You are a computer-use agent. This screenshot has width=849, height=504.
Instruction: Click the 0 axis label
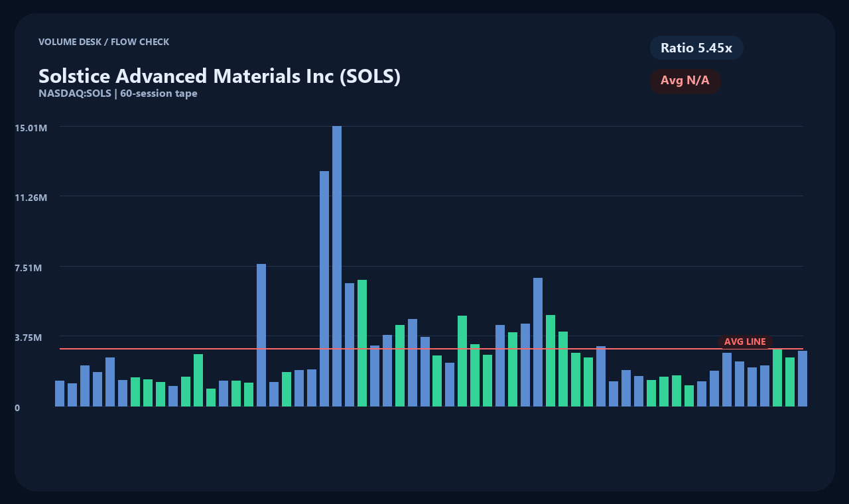click(x=17, y=408)
